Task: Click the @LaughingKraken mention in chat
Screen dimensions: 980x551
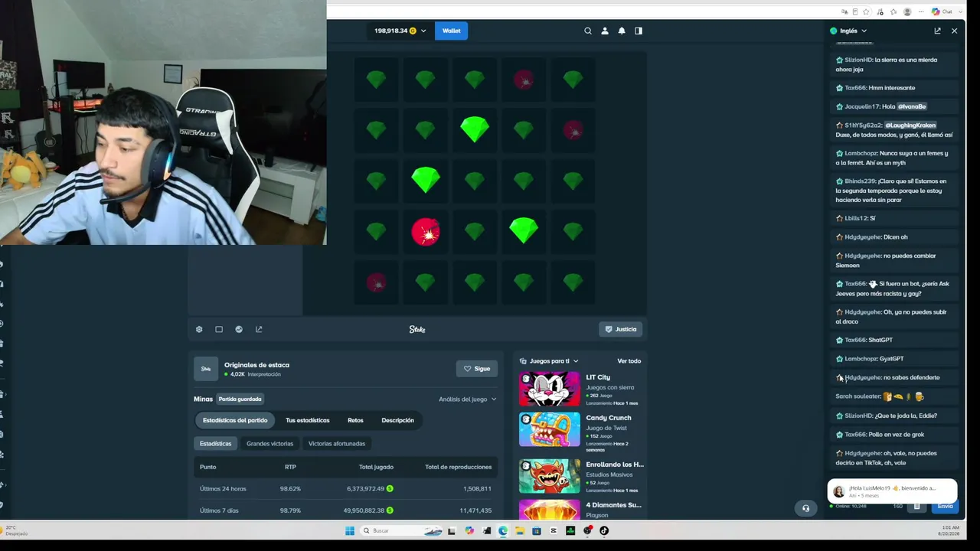Action: click(x=910, y=126)
